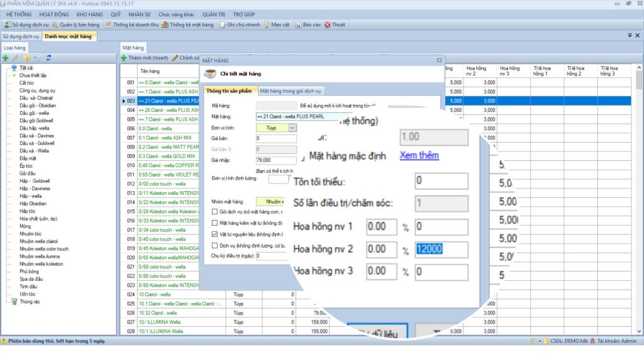
Task: Enable the Gói dịch vụ checkbox
Action: (215, 212)
